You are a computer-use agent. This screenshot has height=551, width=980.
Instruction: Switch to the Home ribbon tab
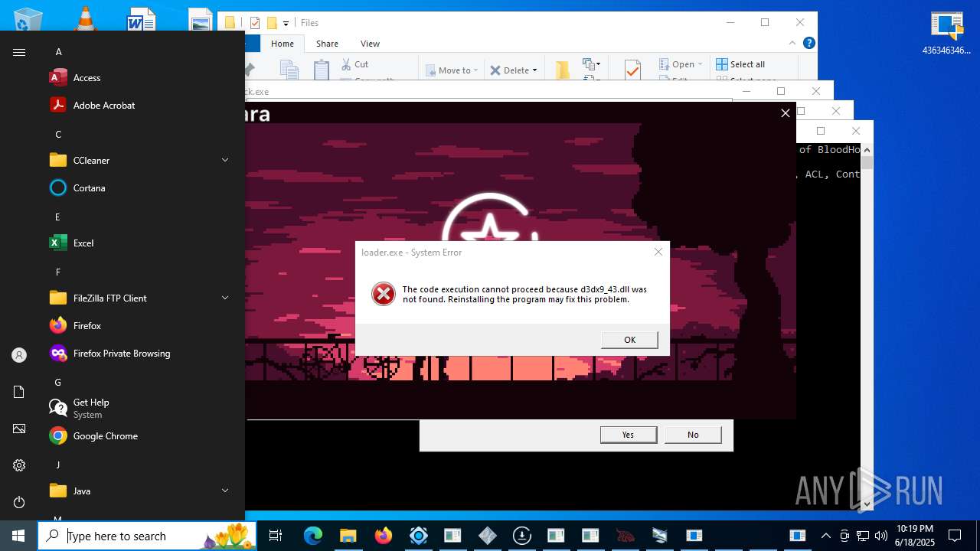click(x=282, y=44)
